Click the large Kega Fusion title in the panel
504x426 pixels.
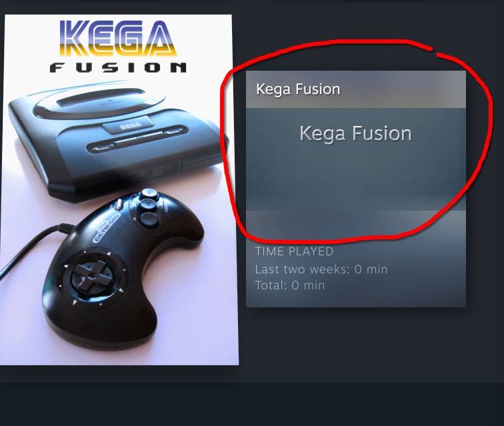coord(355,133)
